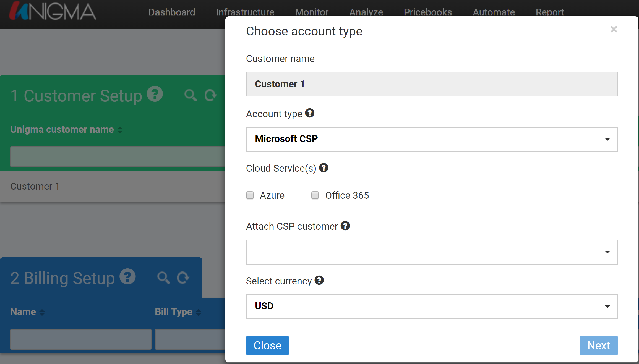Open the Analyze menu

366,12
